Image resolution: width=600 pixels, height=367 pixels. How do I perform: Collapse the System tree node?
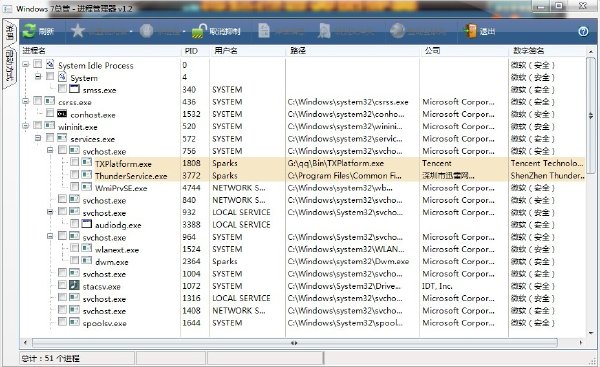(38, 77)
